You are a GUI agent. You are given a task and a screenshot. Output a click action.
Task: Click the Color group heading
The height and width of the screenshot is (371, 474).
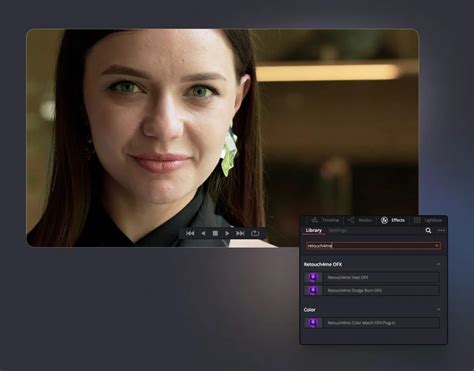pos(309,310)
